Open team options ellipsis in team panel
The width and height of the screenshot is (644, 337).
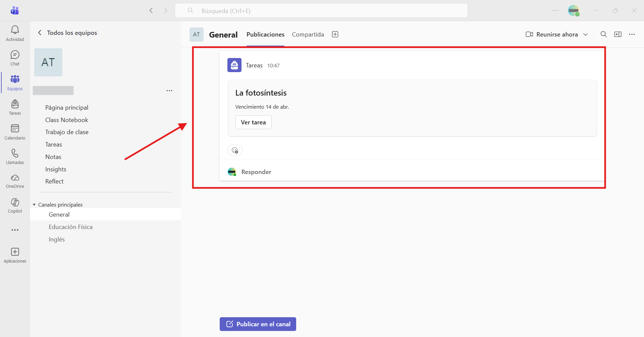click(169, 91)
